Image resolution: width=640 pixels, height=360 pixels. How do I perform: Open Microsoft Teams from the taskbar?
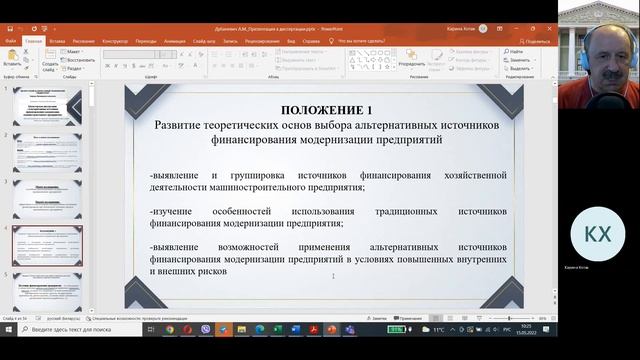(x=350, y=329)
